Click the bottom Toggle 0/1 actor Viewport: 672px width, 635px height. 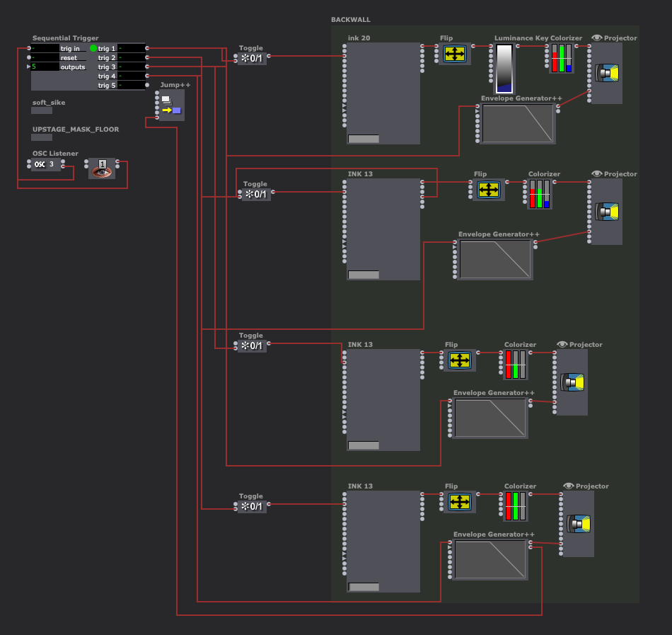click(x=252, y=506)
